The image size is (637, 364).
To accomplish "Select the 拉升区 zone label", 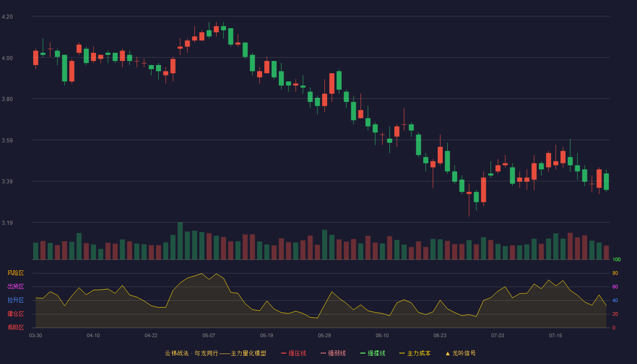I will click(x=15, y=300).
